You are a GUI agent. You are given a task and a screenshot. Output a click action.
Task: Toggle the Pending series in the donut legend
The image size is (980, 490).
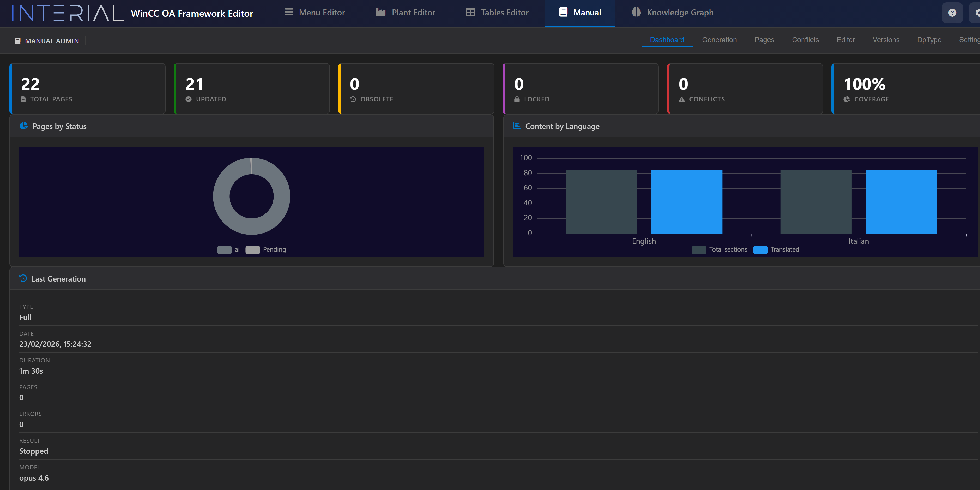click(252, 249)
